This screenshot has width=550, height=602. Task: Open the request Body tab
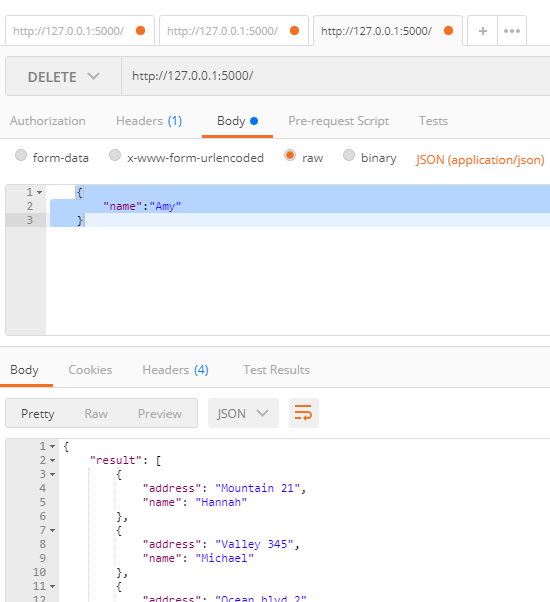click(237, 121)
